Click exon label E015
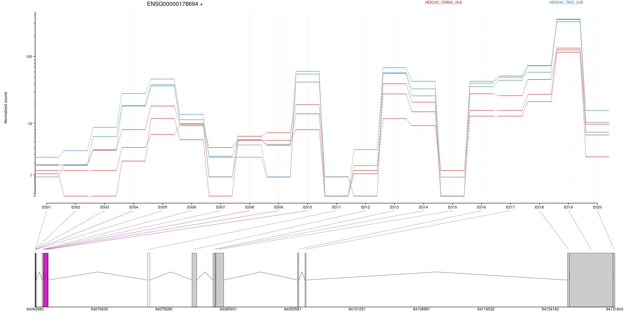644x322 pixels. click(452, 207)
